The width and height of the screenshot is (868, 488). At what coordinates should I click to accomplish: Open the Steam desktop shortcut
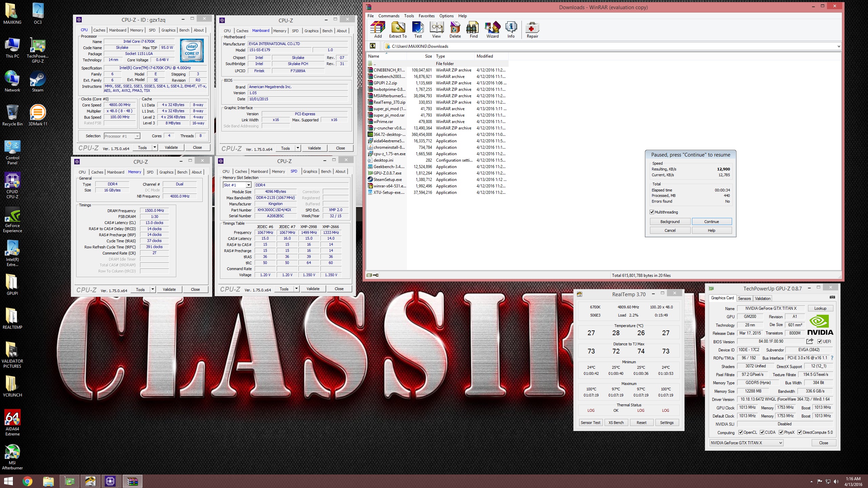click(38, 81)
